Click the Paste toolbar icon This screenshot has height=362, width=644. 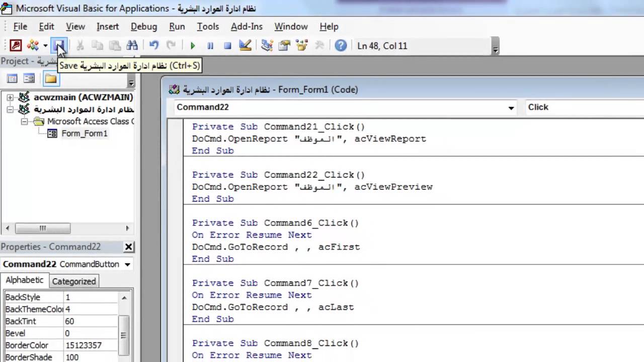[x=115, y=46]
